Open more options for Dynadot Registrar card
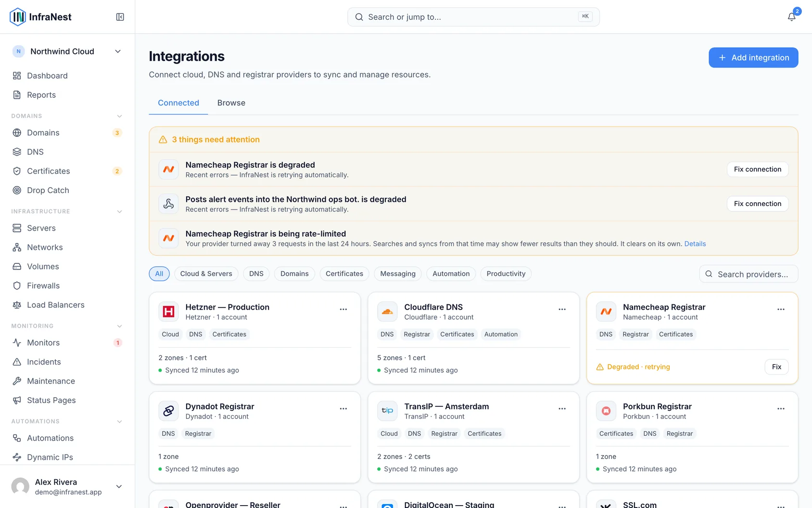Image resolution: width=812 pixels, height=508 pixels. coord(343,408)
